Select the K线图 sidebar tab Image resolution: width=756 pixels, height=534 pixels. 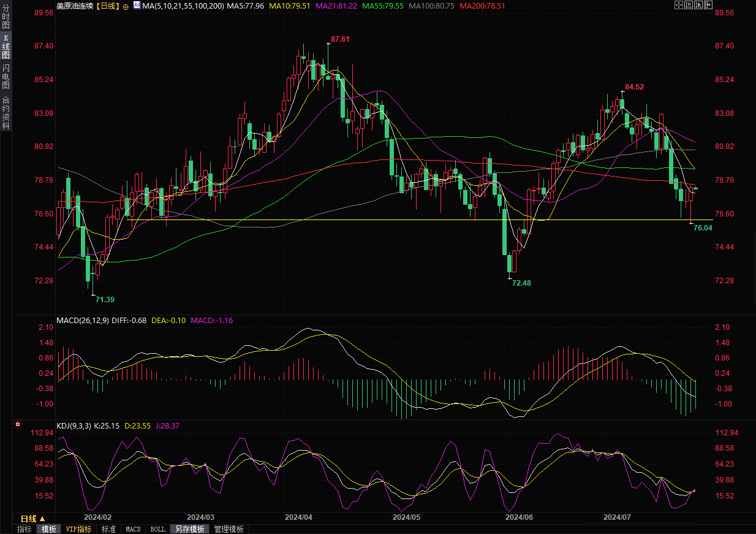coord(6,47)
